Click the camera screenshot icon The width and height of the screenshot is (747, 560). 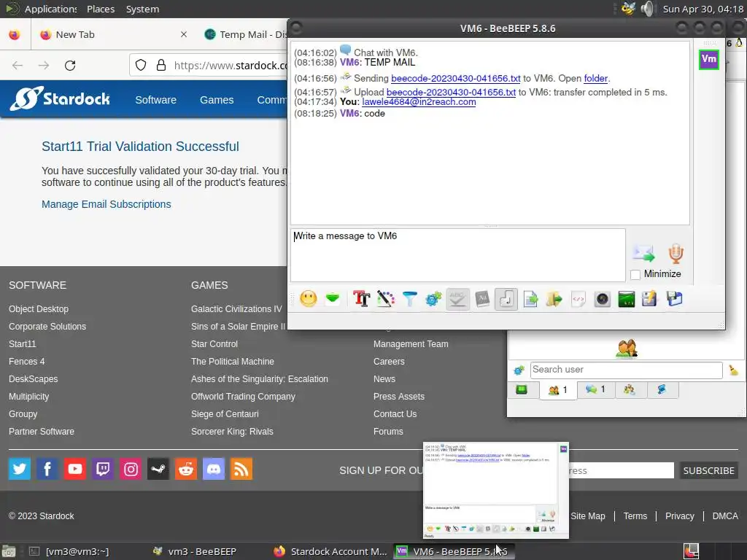pos(602,299)
